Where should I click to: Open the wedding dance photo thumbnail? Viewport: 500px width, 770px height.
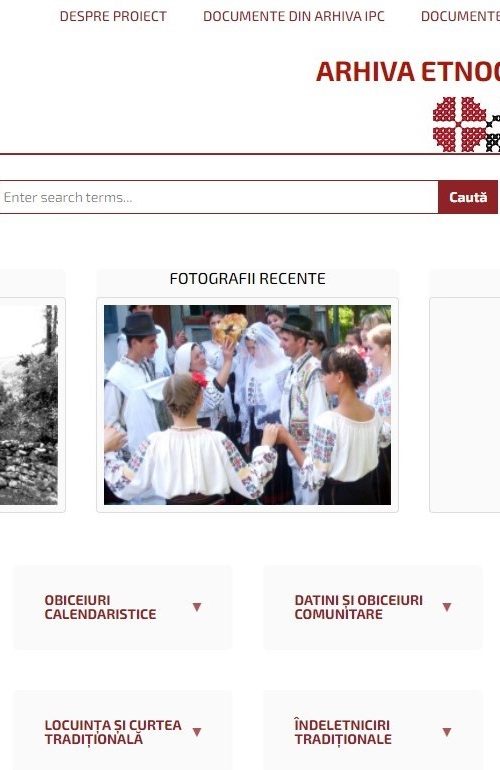[x=248, y=405]
